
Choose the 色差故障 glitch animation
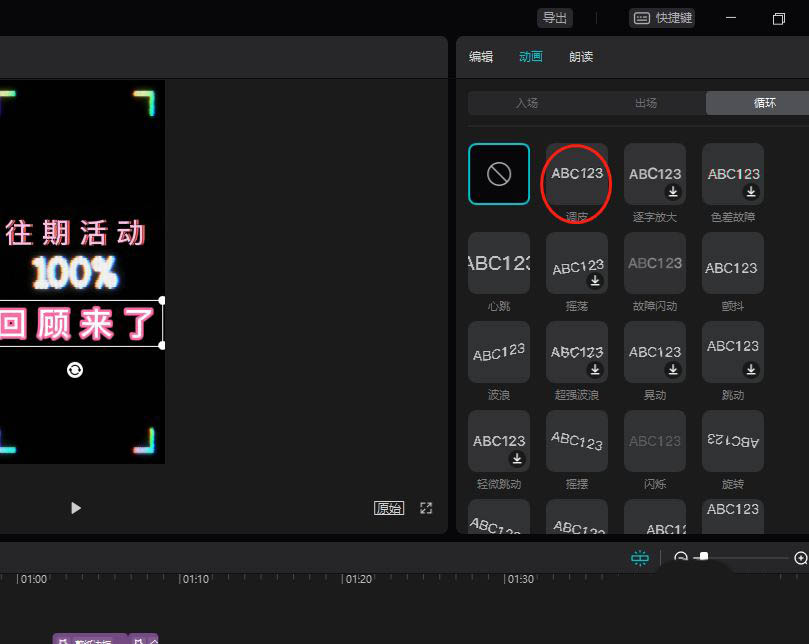[732, 173]
